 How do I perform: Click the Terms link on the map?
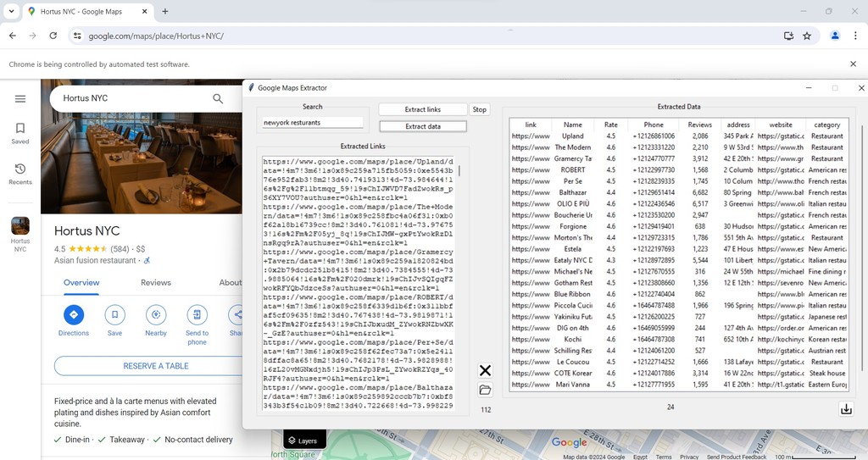[x=664, y=457]
